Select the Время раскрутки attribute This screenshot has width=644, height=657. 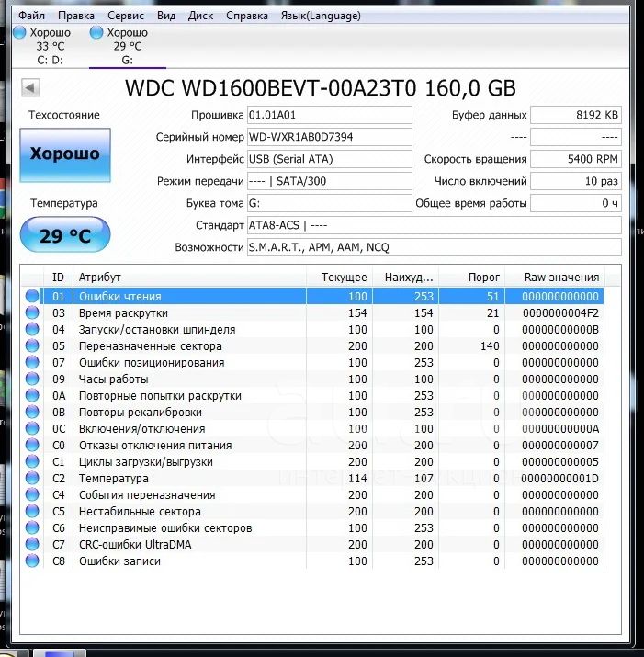click(x=123, y=313)
